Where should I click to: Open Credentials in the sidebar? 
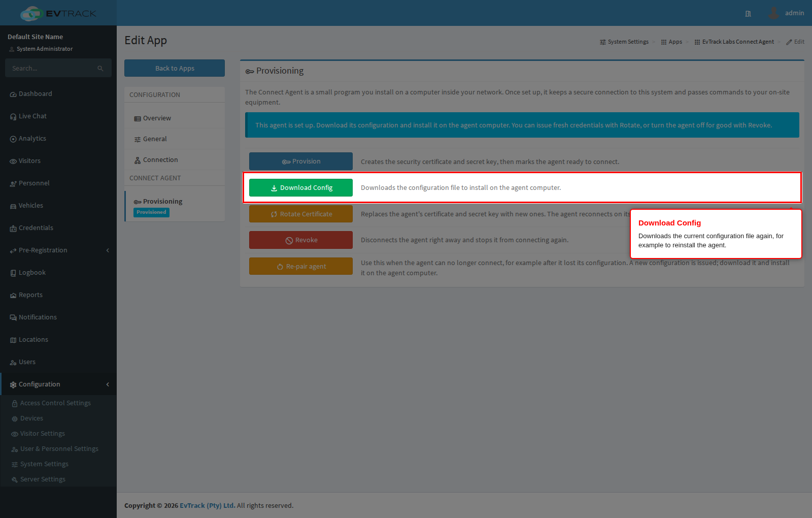click(x=58, y=228)
